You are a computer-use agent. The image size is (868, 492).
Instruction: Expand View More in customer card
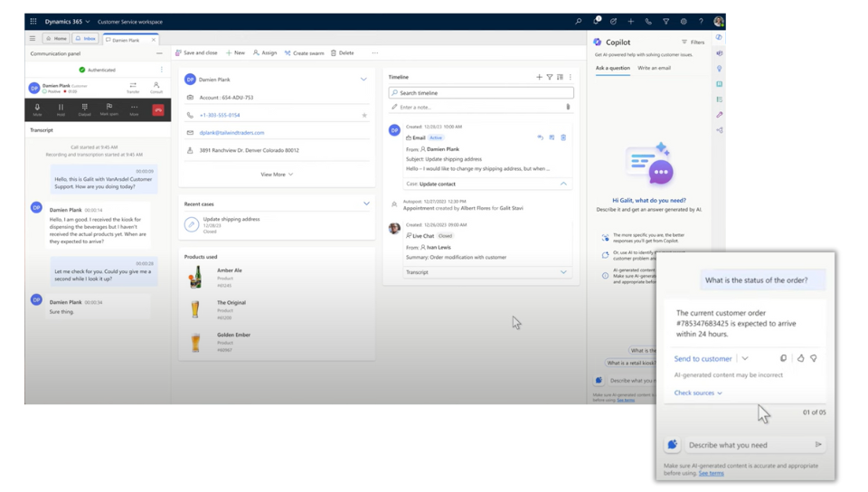coord(277,175)
